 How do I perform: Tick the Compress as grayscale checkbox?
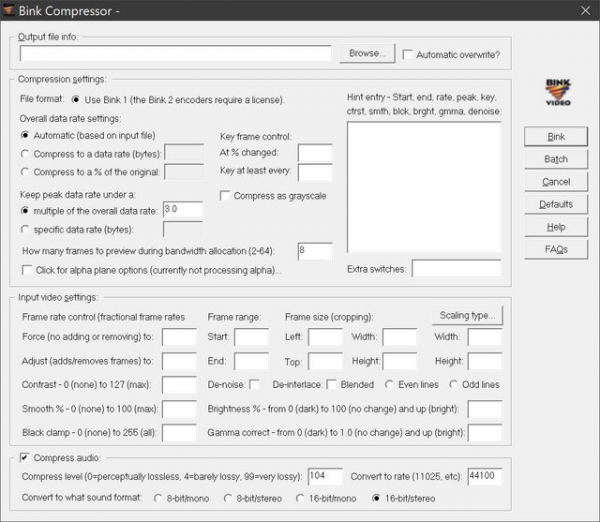[x=225, y=196]
